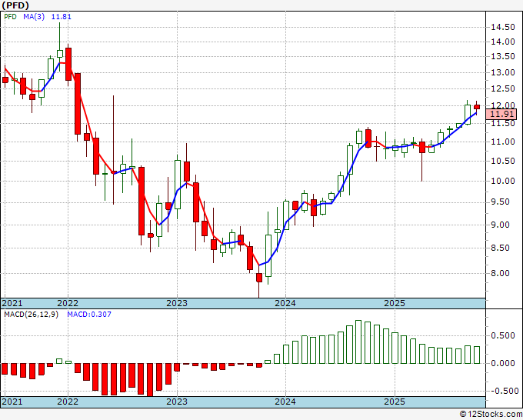The width and height of the screenshot is (523, 420).
Task: Click the MA(3) legend label
Action: 34,17
